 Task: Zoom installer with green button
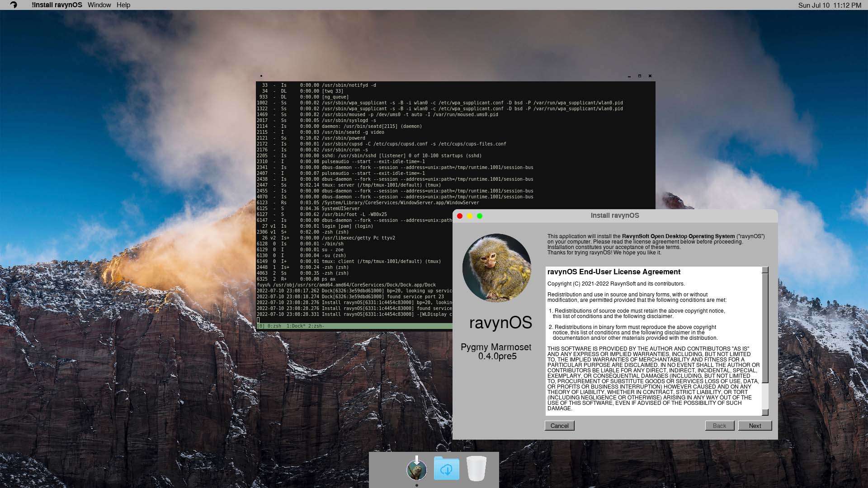click(x=480, y=216)
